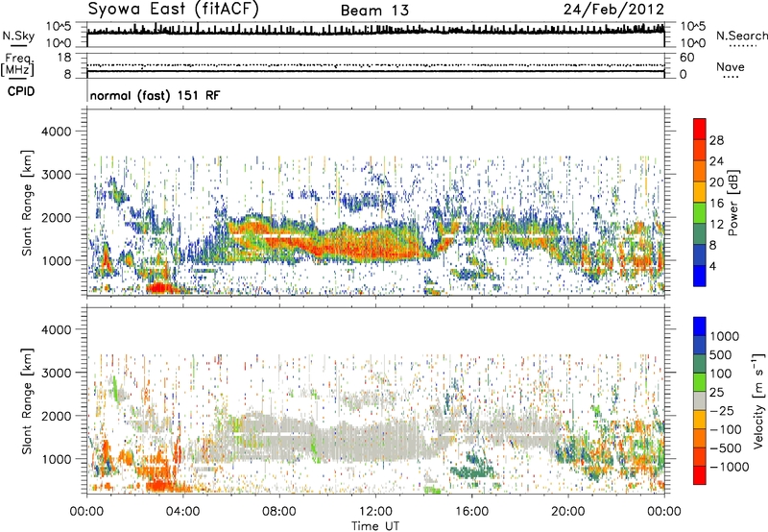Click the "24" label on Power color bar

click(x=716, y=161)
